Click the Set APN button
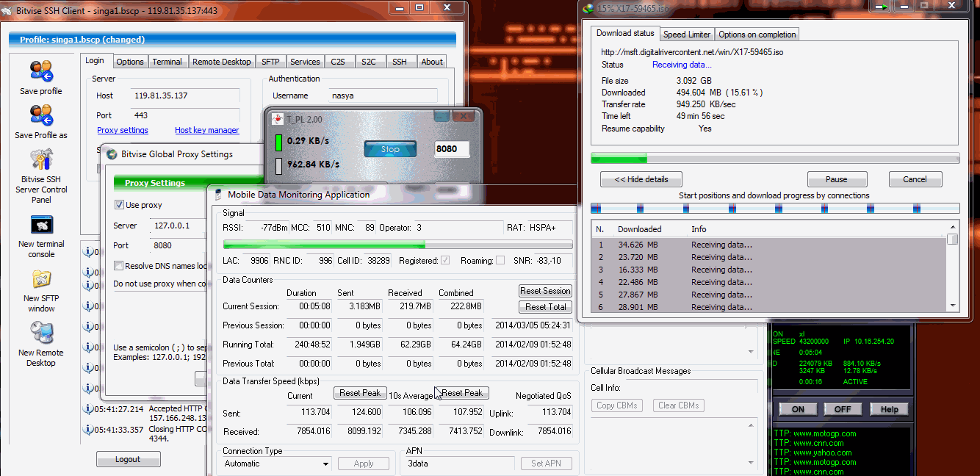The height and width of the screenshot is (476, 980). pyautogui.click(x=546, y=464)
